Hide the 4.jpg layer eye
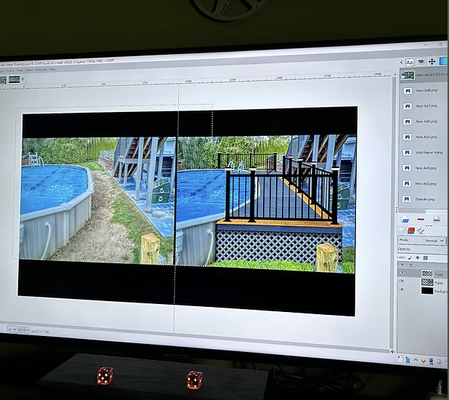Viewport: 449px width, 400px height. (402, 281)
